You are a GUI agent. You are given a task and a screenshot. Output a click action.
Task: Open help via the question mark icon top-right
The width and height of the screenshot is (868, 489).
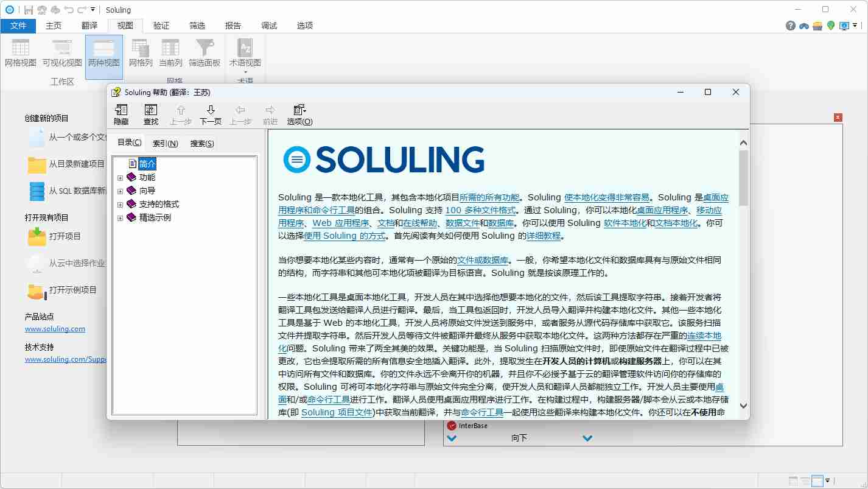click(x=790, y=26)
